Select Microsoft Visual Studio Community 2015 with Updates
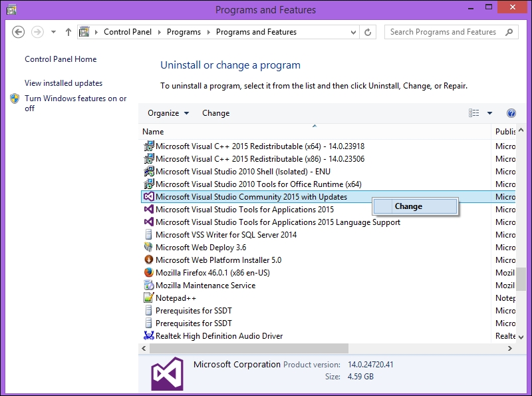 coord(251,197)
